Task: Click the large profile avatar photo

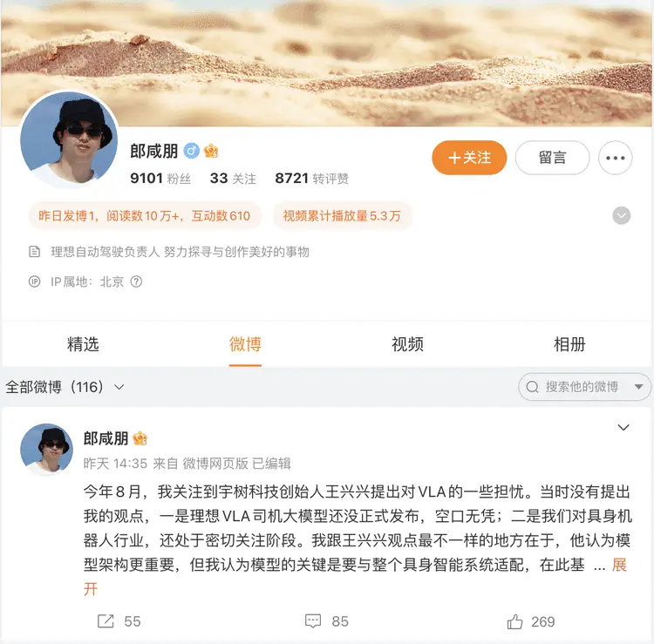Action: [69, 139]
